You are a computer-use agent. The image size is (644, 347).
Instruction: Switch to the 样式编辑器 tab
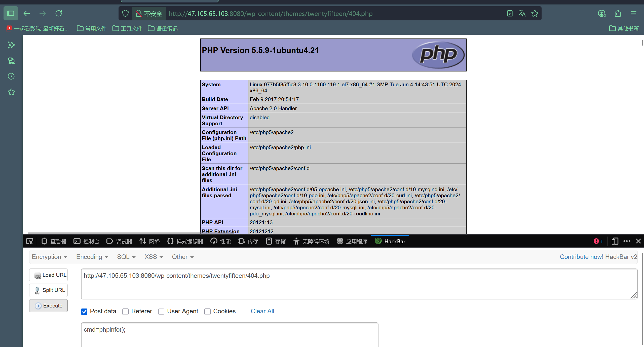coord(185,241)
